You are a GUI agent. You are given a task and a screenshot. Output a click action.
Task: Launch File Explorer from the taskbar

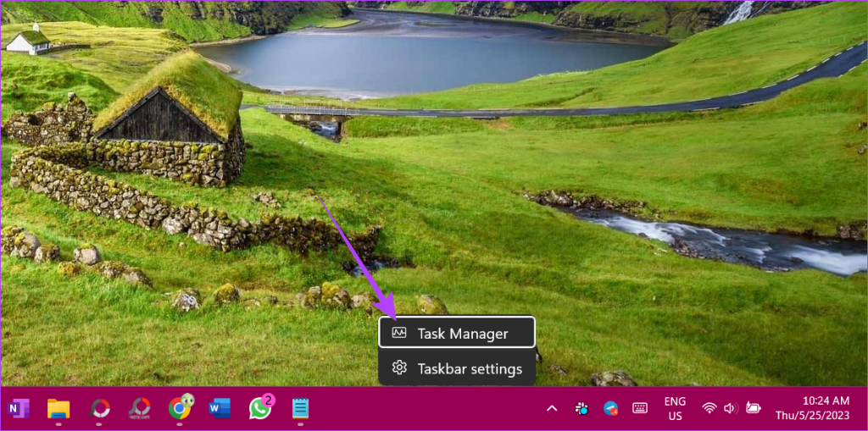pos(58,409)
